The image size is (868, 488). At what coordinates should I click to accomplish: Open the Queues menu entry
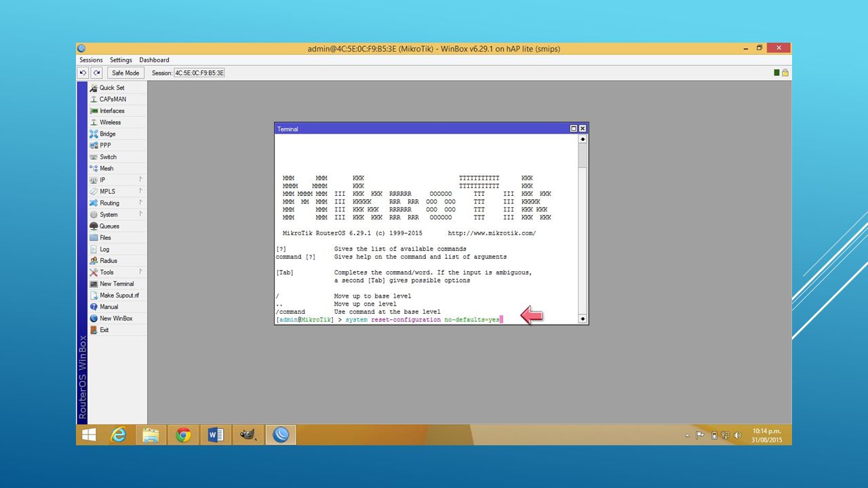click(x=117, y=226)
